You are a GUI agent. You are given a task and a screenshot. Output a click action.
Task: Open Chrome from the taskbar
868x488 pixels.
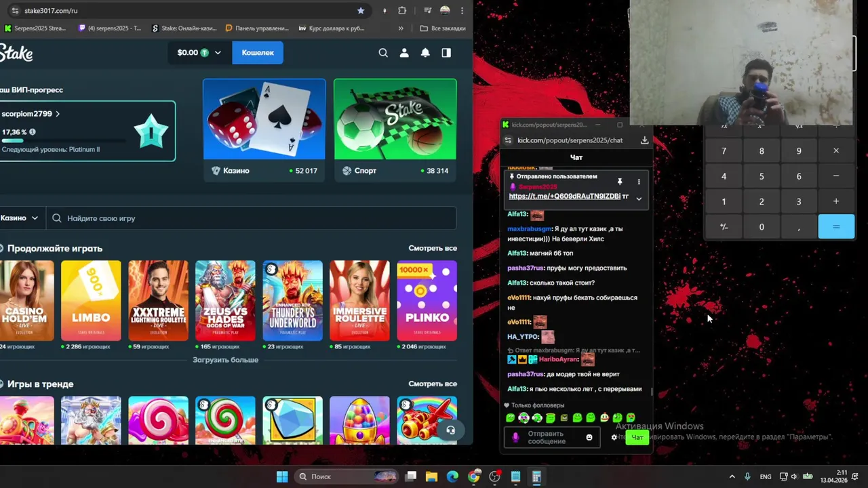(473, 476)
